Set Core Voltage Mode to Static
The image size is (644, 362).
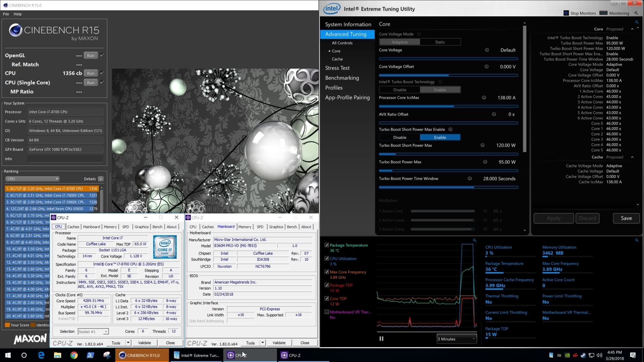tap(440, 42)
